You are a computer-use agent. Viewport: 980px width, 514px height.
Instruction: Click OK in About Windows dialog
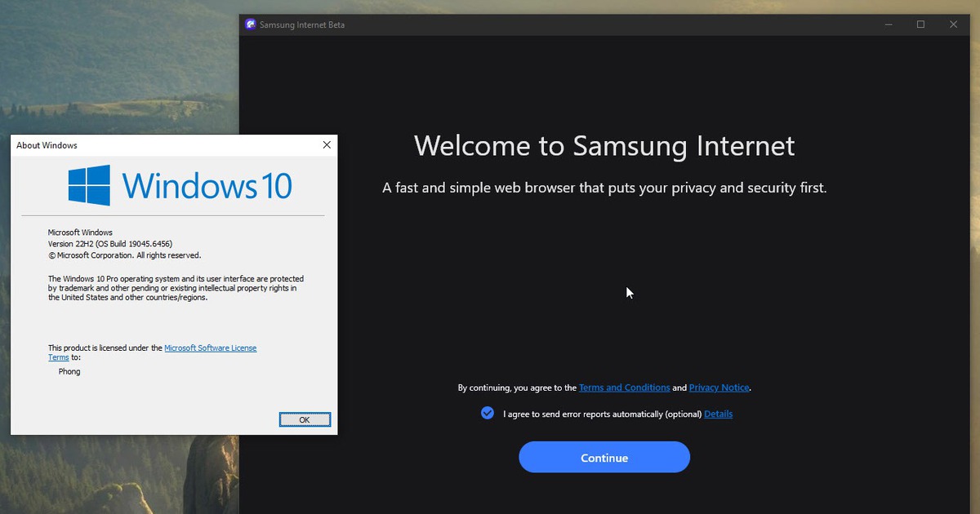305,419
